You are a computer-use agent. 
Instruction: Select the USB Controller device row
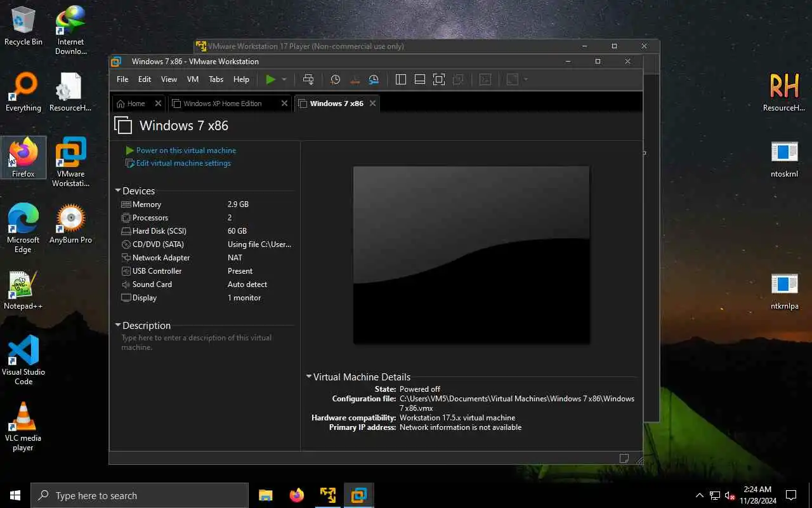207,271
